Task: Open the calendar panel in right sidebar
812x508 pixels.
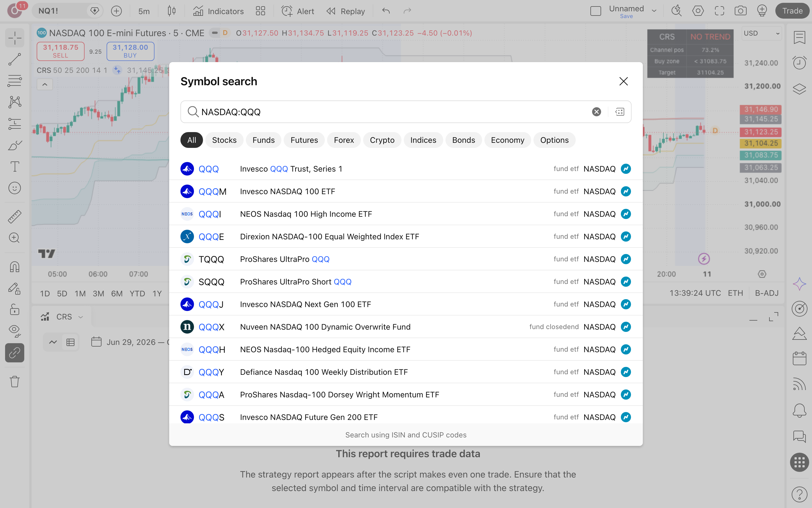Action: pos(800,358)
